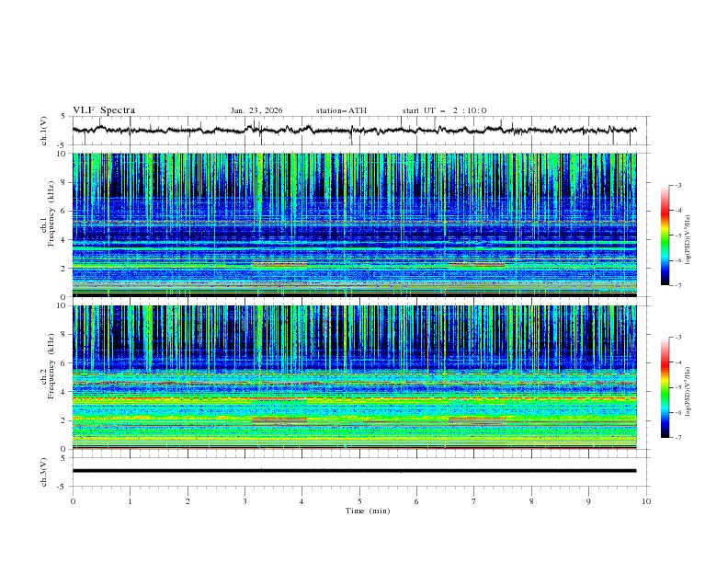Click the lower colorbar beside ch.2 spectrogram
The height and width of the screenshot is (563, 728).
coord(665,387)
